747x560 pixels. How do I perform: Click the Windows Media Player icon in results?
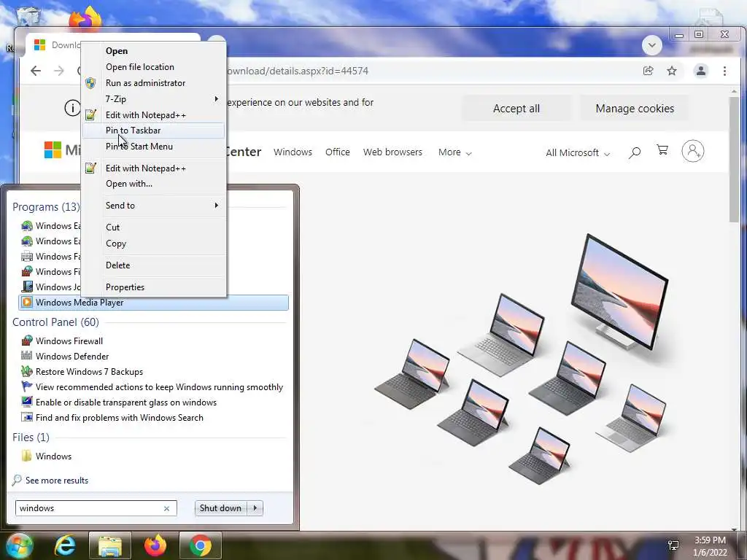click(x=27, y=303)
